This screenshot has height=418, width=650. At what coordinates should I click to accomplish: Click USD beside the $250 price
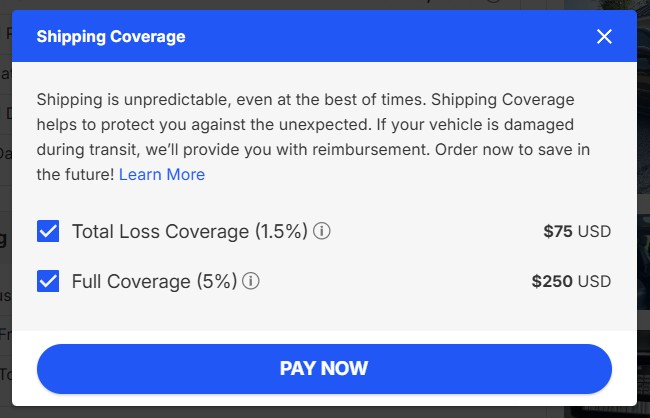pos(594,281)
